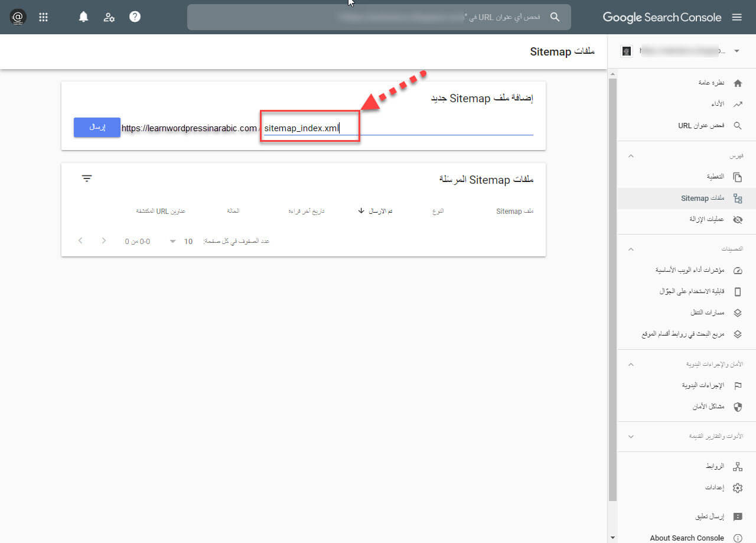756x543 pixels.
Task: Click the Breadcrumbs layers icon
Action: point(737,313)
